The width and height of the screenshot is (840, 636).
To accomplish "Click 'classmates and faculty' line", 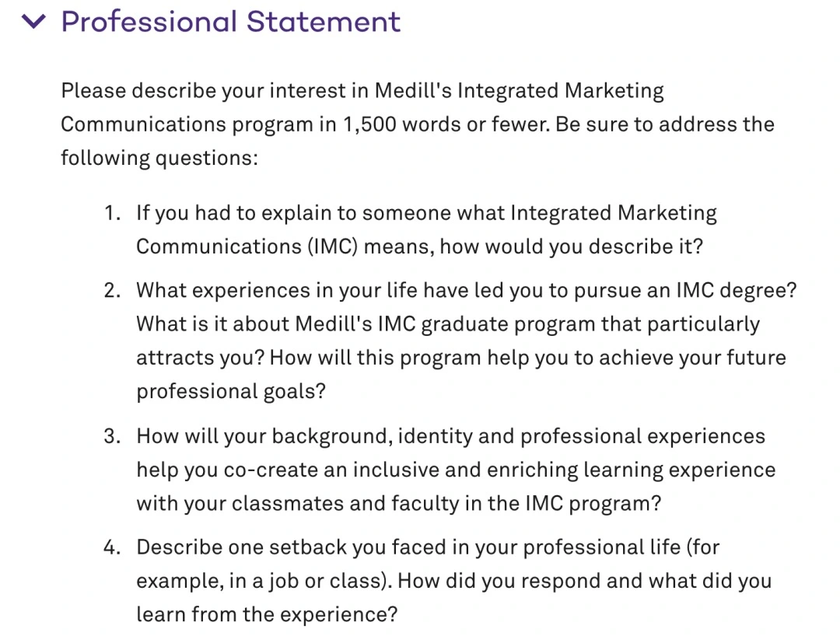I will [x=398, y=504].
